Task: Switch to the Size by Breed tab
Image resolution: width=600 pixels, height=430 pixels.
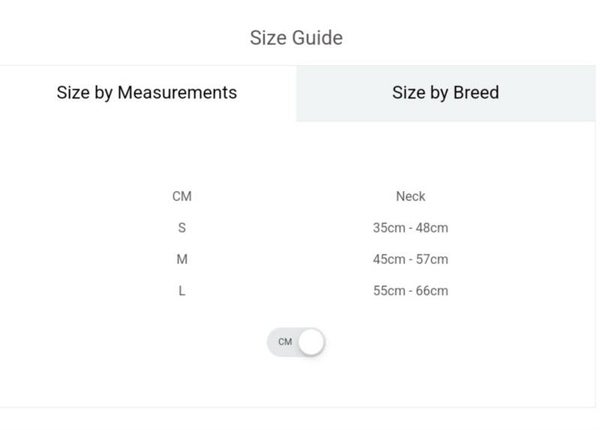Action: pos(445,93)
